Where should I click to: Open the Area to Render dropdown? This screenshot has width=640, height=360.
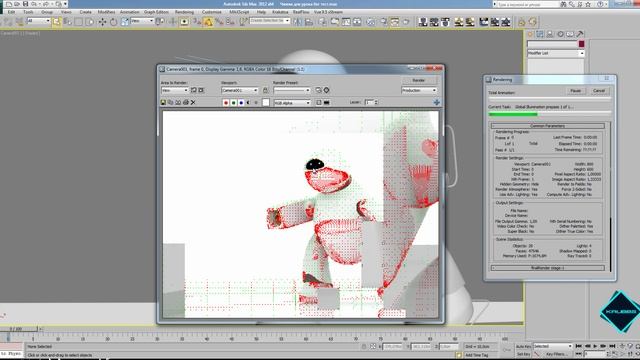pos(175,90)
